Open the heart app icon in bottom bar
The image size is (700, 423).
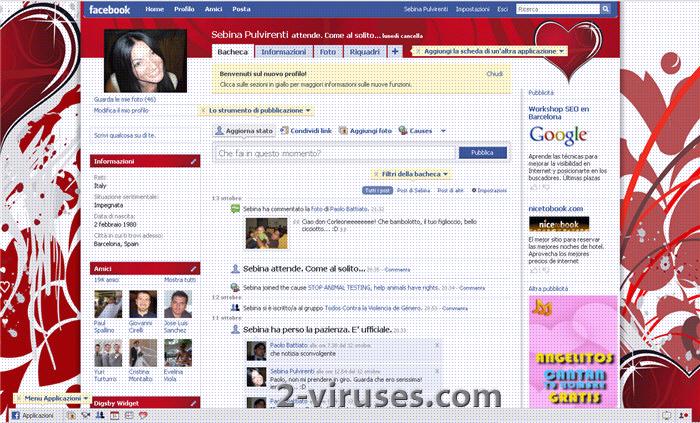(x=143, y=415)
